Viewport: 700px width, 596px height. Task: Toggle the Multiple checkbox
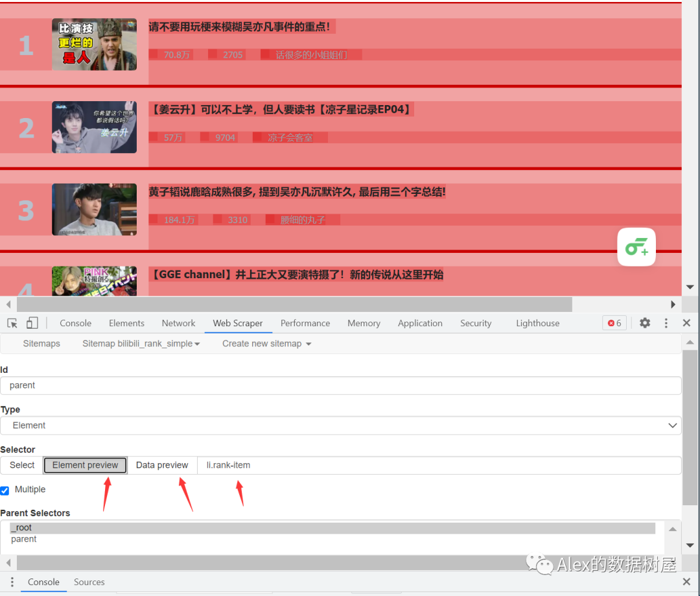click(x=5, y=490)
